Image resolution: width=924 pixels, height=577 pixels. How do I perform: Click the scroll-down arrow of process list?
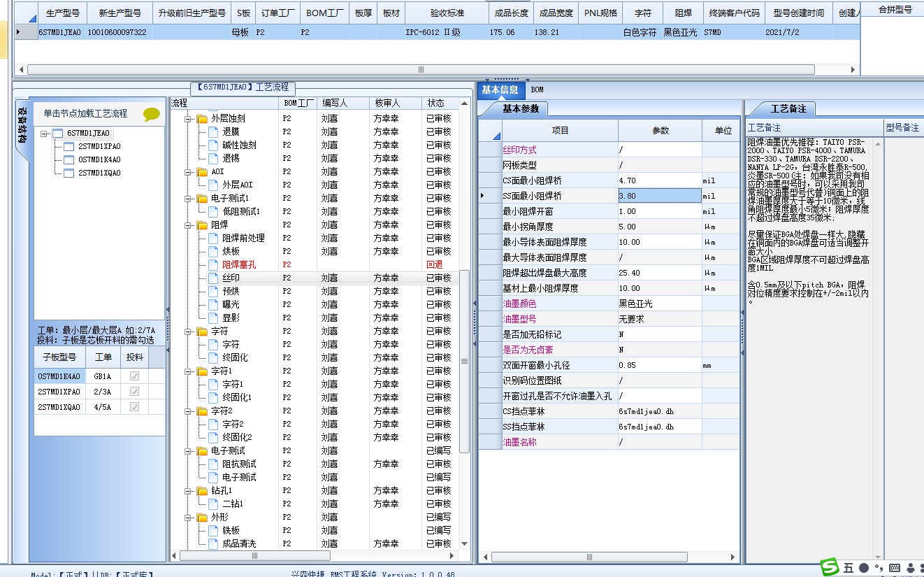click(464, 544)
